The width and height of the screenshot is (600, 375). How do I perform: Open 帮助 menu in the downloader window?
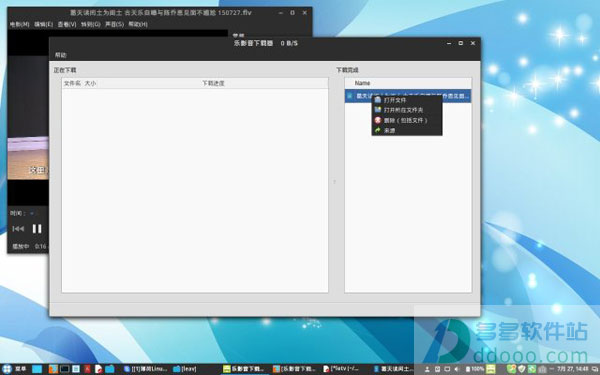[x=60, y=55]
